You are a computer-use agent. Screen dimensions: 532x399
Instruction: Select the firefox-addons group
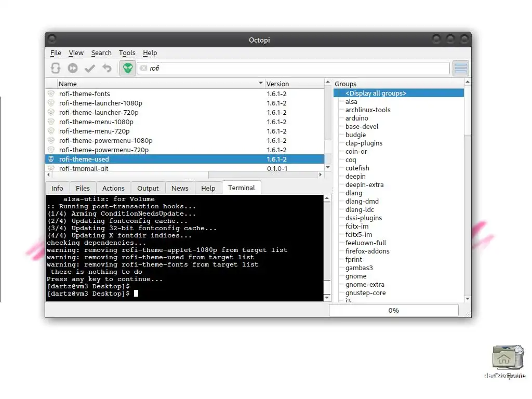tap(367, 251)
